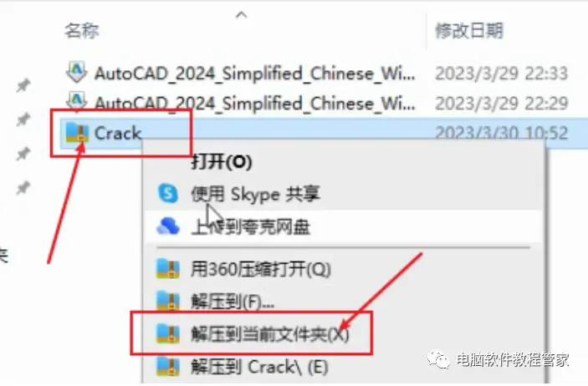Click the first AutoCAD installer file icon
Viewport: 588px width, 386px height.
(77, 72)
